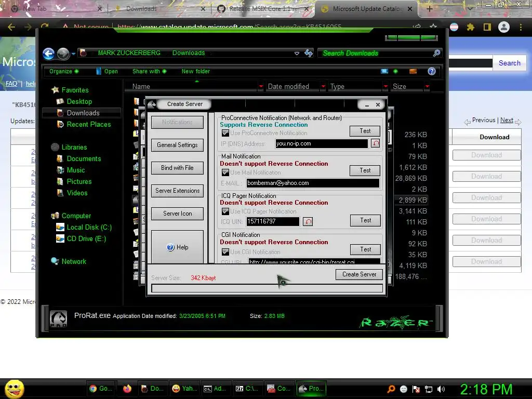Open the Name column filter dropdown
This screenshot has height=399, width=532.
coord(261,87)
